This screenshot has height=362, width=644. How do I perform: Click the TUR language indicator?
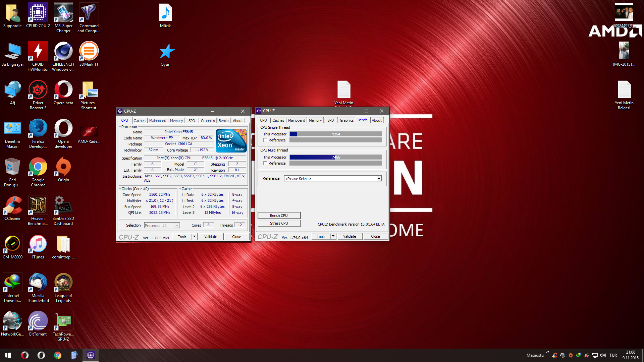pos(613,355)
